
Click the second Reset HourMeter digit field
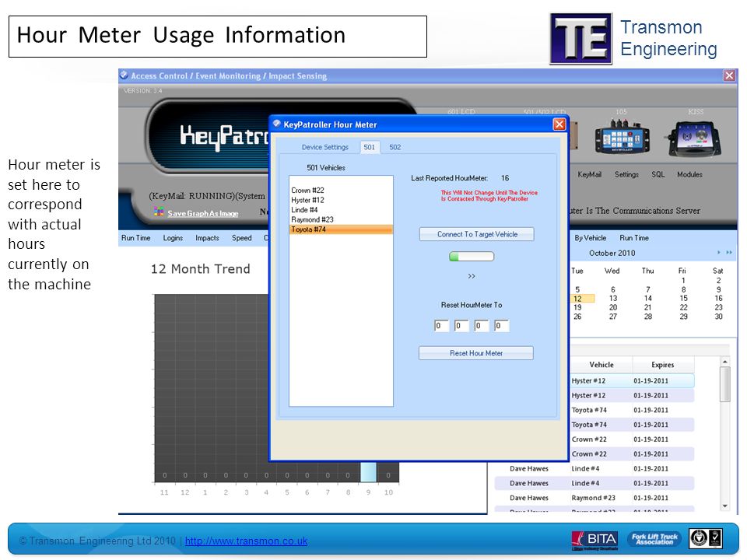[461, 326]
